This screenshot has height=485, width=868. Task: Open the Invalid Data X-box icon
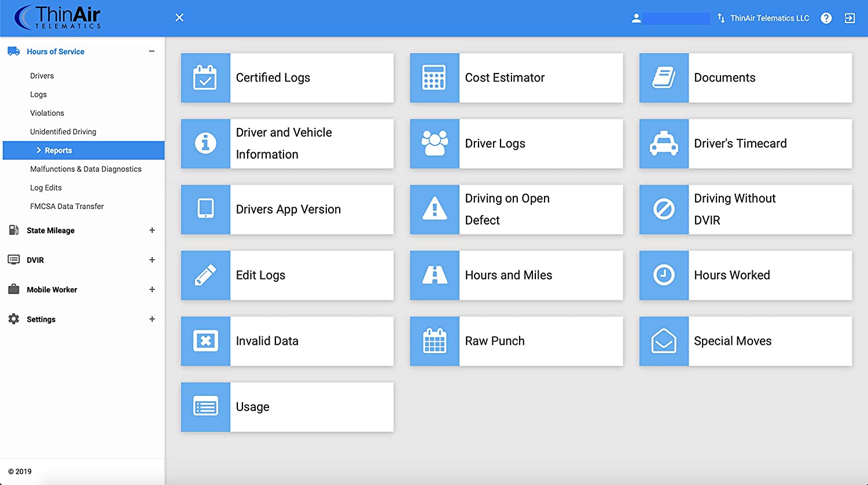pyautogui.click(x=205, y=341)
